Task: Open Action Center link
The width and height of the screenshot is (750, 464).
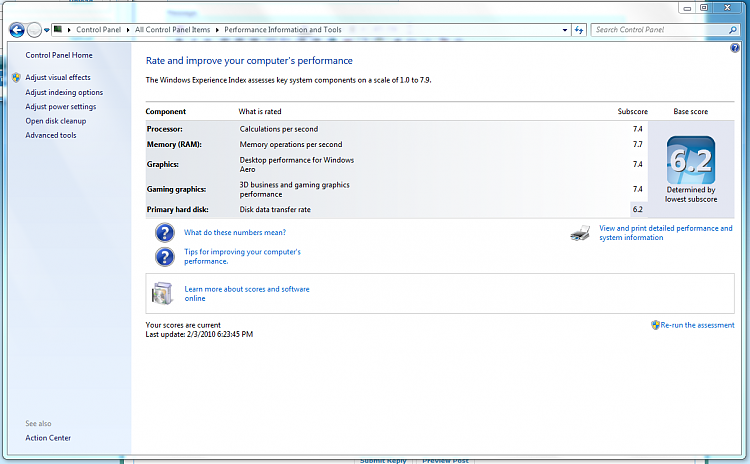Action: (x=48, y=438)
